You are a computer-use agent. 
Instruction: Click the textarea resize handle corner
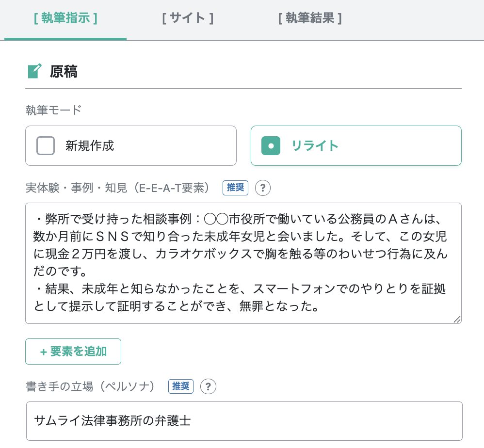(456, 320)
